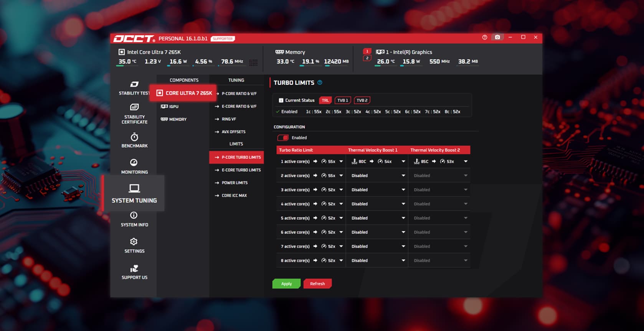
Task: Open Power Limits settings
Action: [x=231, y=183]
